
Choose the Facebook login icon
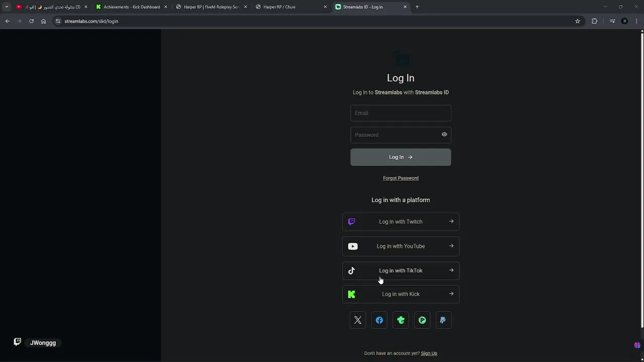379,320
